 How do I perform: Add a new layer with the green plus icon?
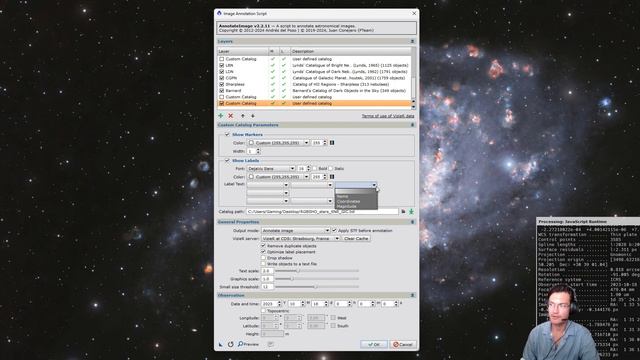(x=221, y=116)
